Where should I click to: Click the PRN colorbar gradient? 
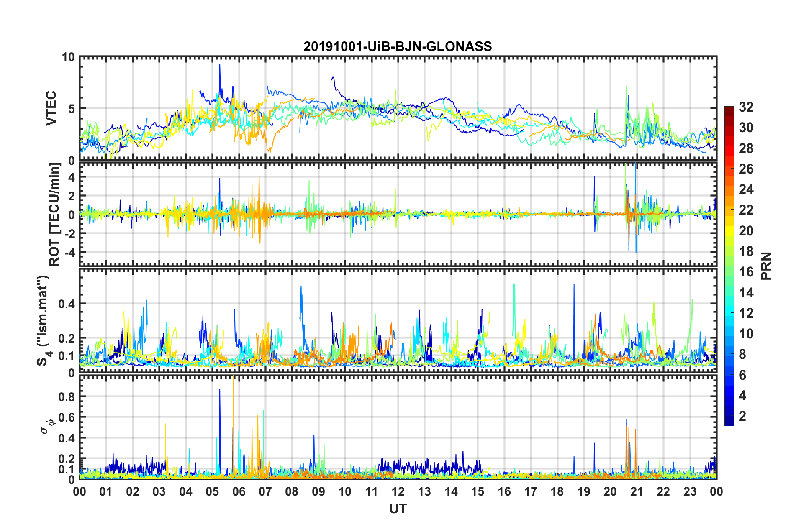tap(729, 266)
